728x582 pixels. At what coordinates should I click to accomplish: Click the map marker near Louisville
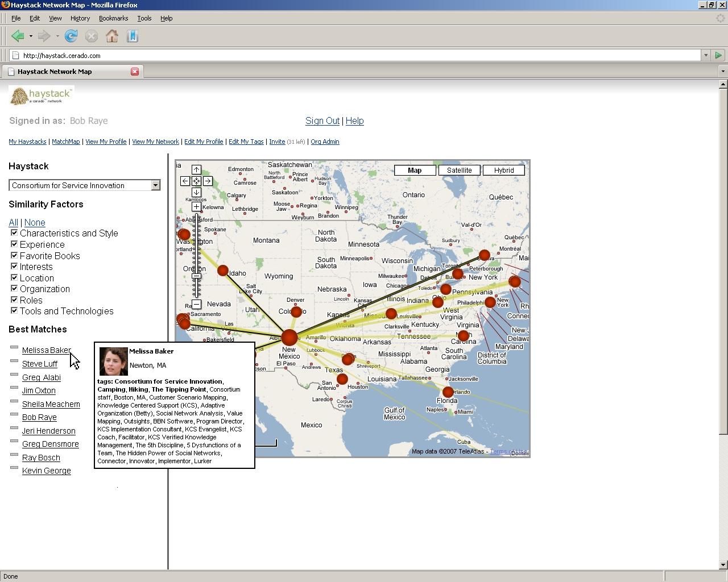coord(391,314)
